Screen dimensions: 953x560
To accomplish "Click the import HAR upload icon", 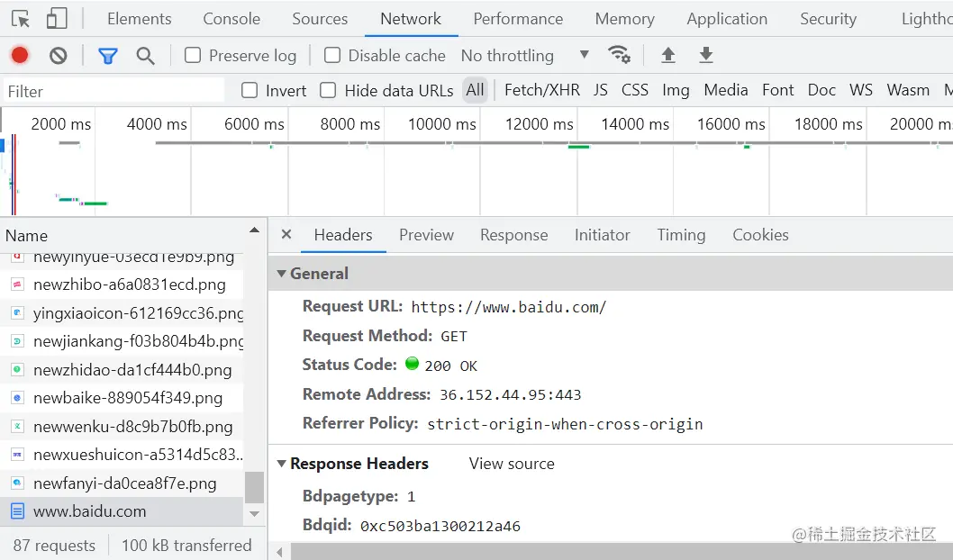I will click(x=668, y=56).
